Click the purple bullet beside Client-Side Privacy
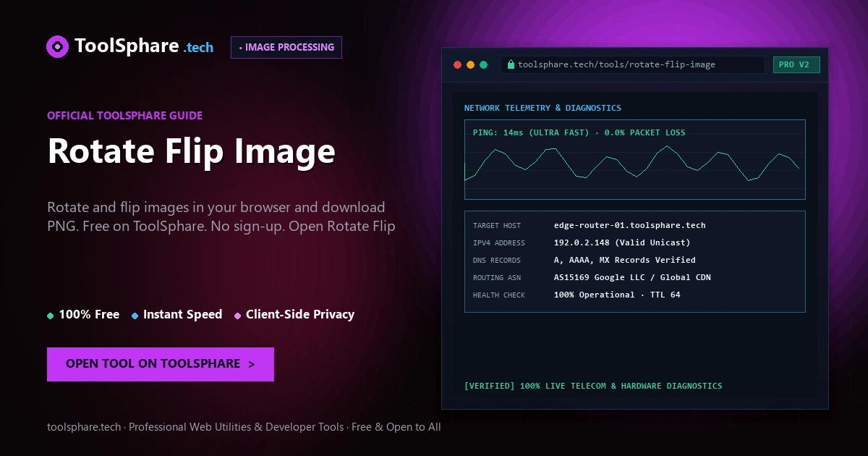The image size is (868, 456). (x=237, y=316)
